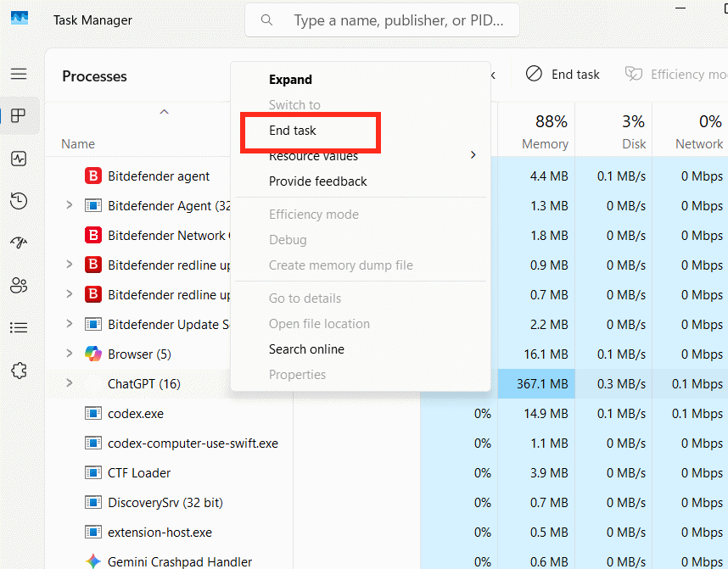The image size is (728, 569).
Task: Click the 14.9 MB memory value
Action: point(546,414)
